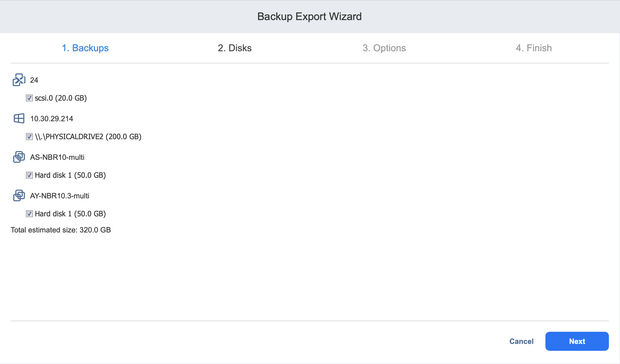This screenshot has width=620, height=364.
Task: Uncheck the scsi.0 (20.0 GB) checkbox
Action: [29, 98]
